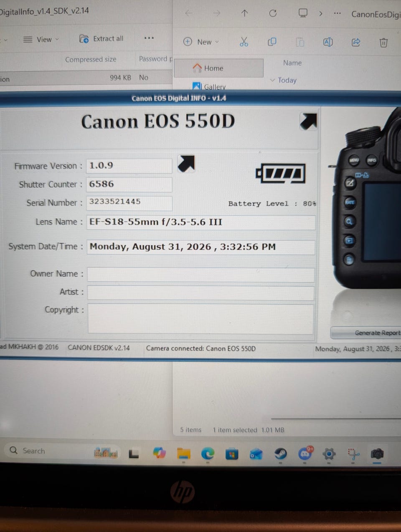Click the Copy icon in File Explorer
The height and width of the screenshot is (532, 401).
(x=272, y=42)
